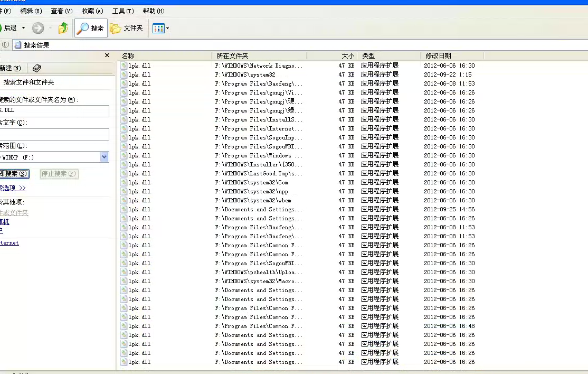Viewport: 588px width, 374px height.
Task: Click the Up one level folder icon
Action: pos(63,28)
